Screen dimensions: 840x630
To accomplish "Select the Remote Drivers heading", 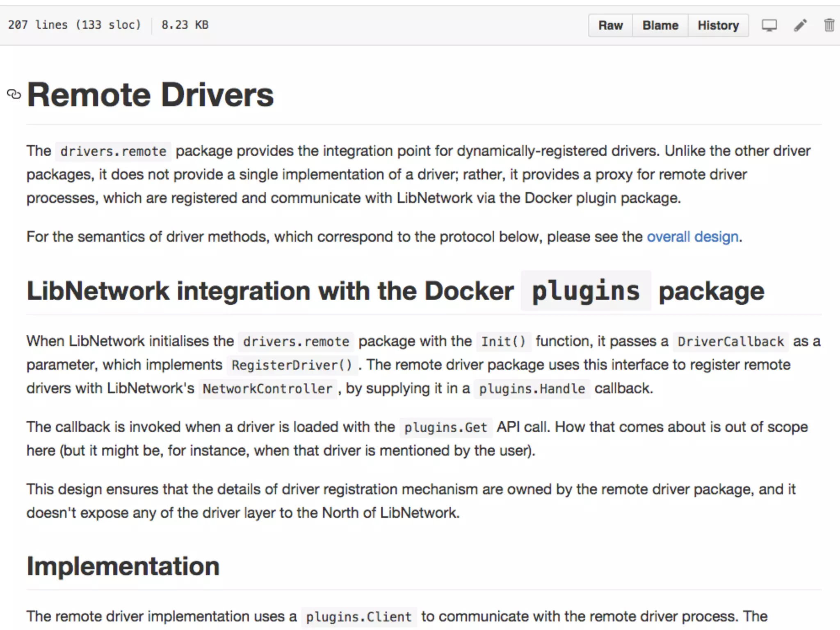I will 150,95.
